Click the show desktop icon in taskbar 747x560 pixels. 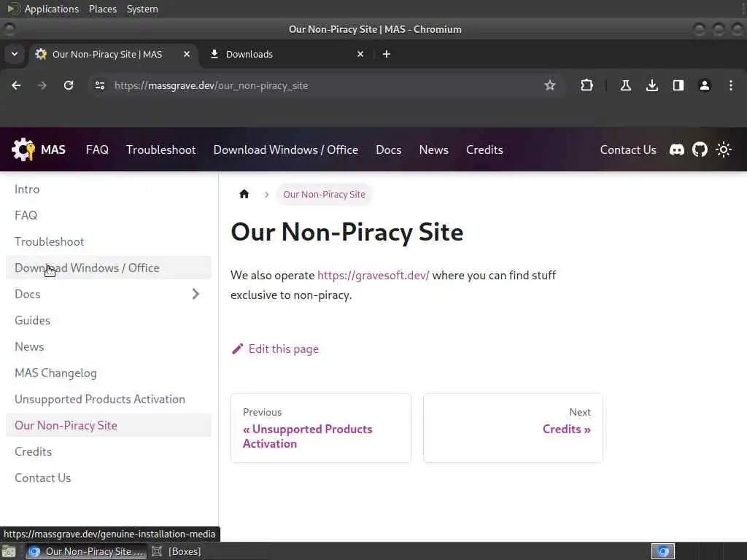(x=9, y=551)
